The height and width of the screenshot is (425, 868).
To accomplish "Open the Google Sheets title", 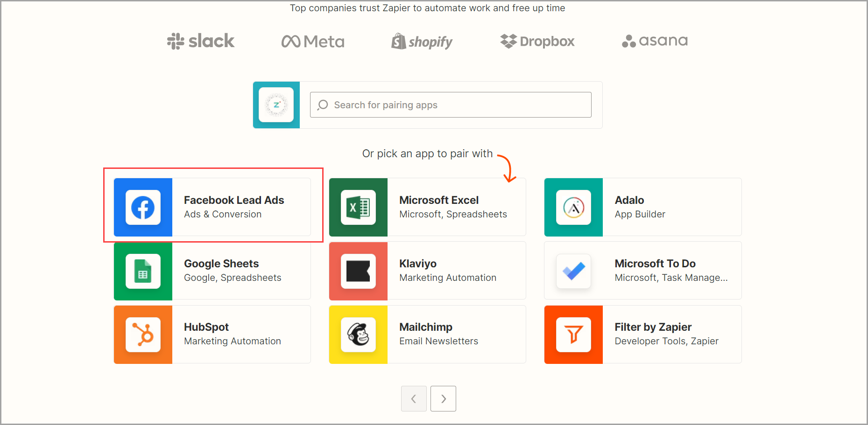I will coord(221,264).
